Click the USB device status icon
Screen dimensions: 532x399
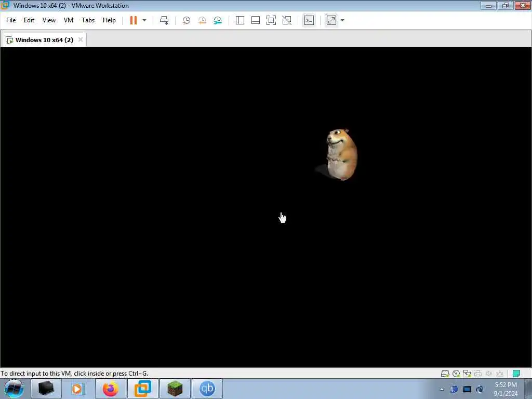point(500,374)
